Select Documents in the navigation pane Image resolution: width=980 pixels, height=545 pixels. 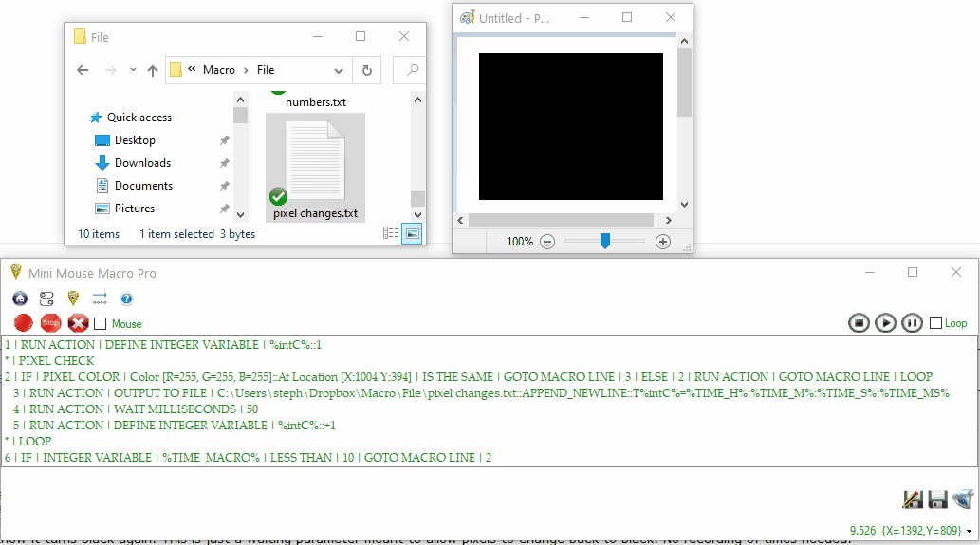[143, 186]
